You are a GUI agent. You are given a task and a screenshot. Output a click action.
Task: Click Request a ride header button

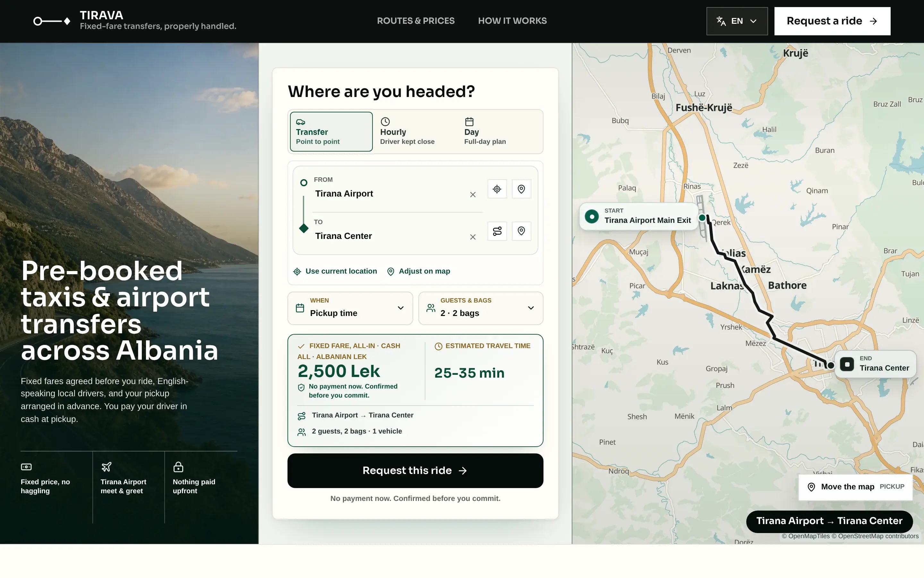pos(832,21)
